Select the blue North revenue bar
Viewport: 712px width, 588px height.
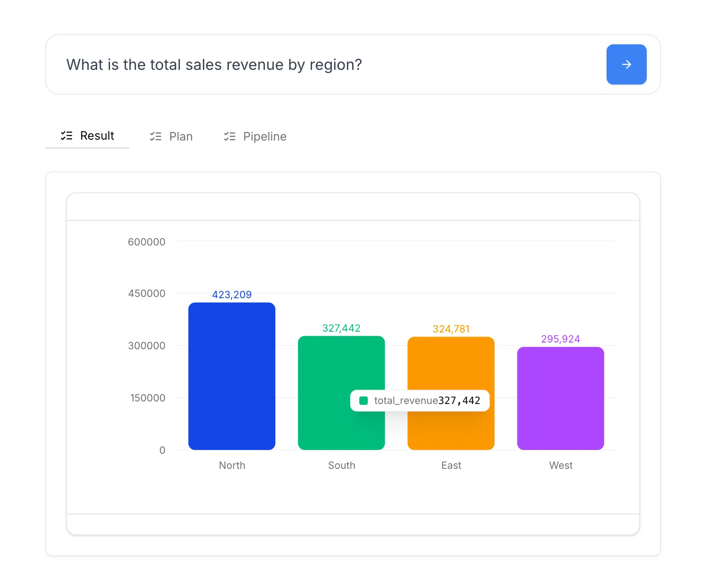click(x=232, y=376)
